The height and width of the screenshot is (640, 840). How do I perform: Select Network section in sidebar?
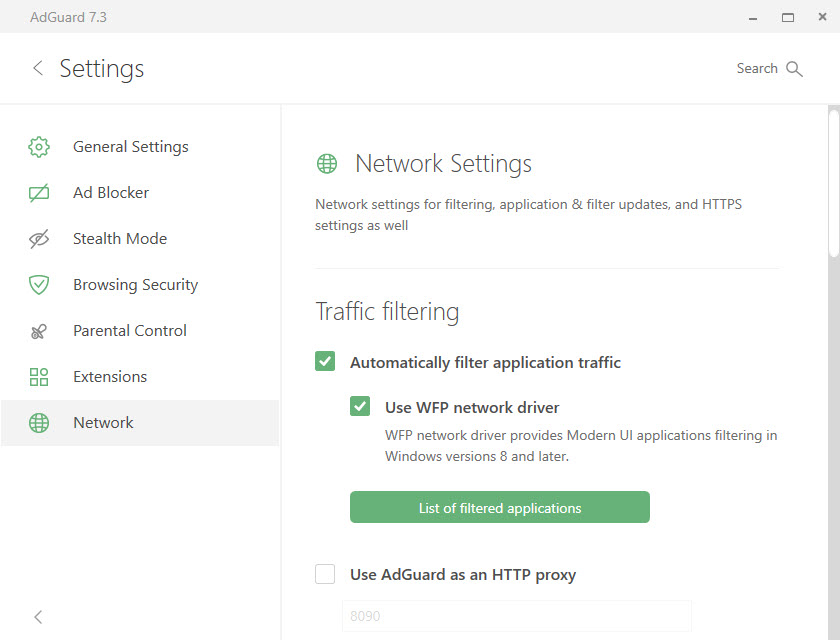click(140, 423)
